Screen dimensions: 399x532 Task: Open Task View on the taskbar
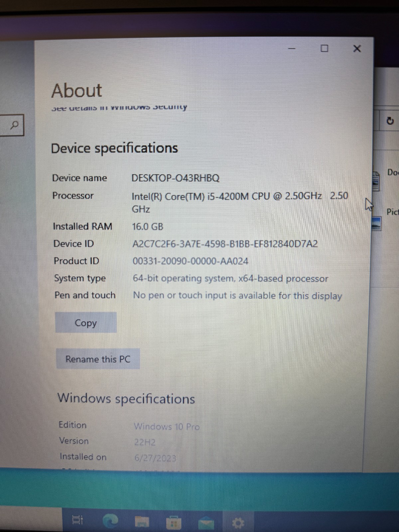click(x=77, y=520)
